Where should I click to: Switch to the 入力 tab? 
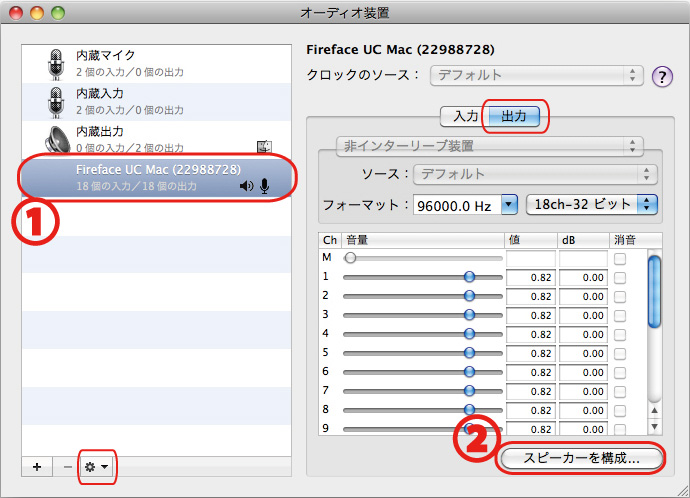(464, 116)
